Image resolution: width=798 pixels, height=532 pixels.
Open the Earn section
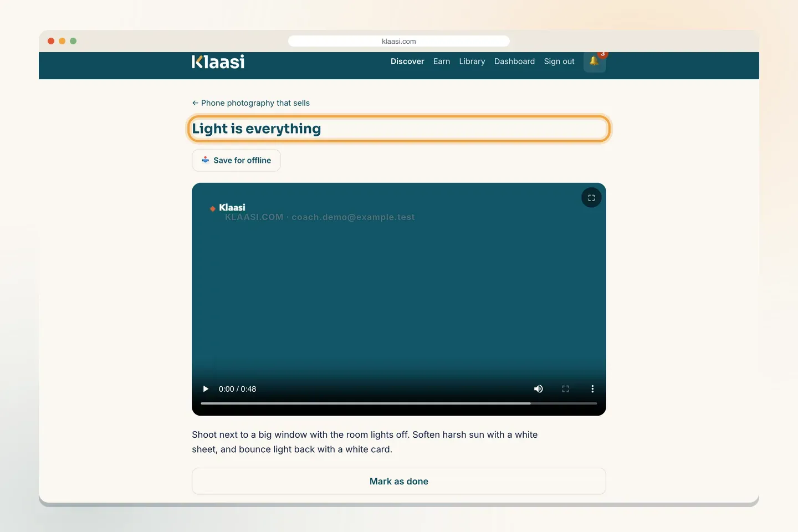pos(442,62)
